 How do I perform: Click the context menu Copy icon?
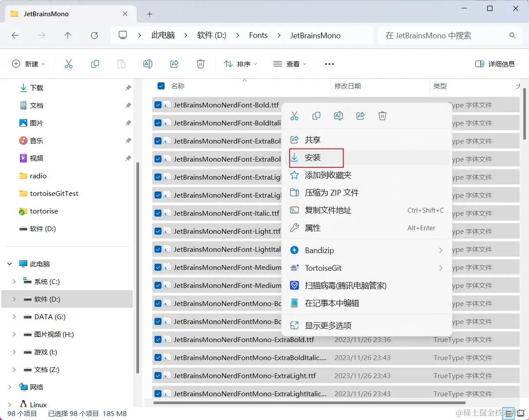point(316,116)
